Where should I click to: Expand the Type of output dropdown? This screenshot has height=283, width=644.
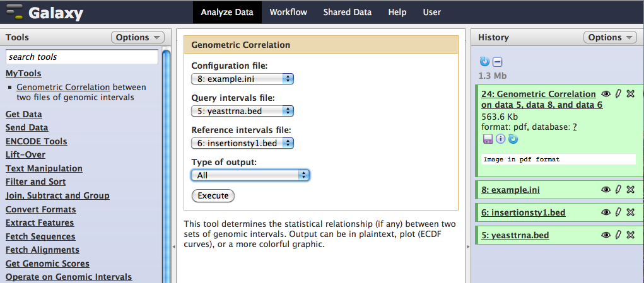[x=250, y=175]
